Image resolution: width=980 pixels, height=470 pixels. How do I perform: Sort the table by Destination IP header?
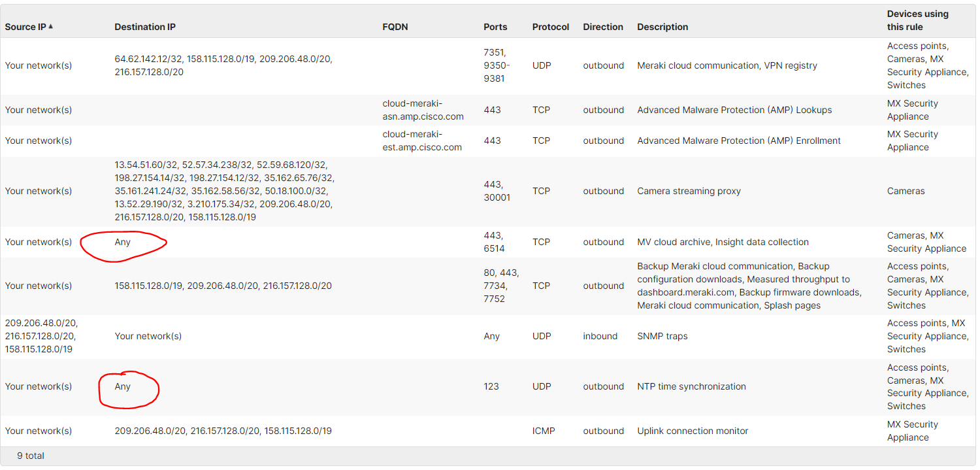145,27
